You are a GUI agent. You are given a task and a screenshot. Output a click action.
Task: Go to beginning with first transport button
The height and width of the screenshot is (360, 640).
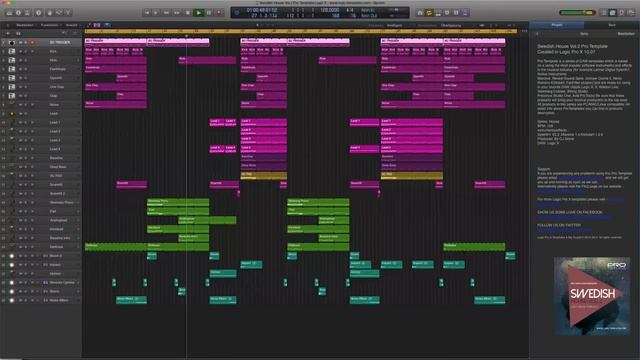coord(147,13)
